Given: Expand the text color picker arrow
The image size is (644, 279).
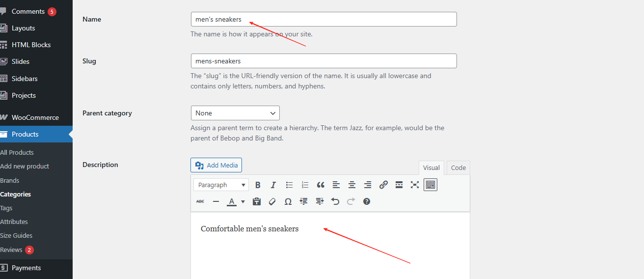Looking at the screenshot, I should point(243,201).
